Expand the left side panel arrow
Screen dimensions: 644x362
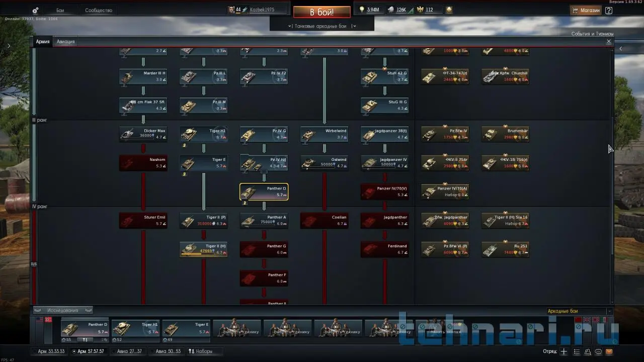point(9,46)
